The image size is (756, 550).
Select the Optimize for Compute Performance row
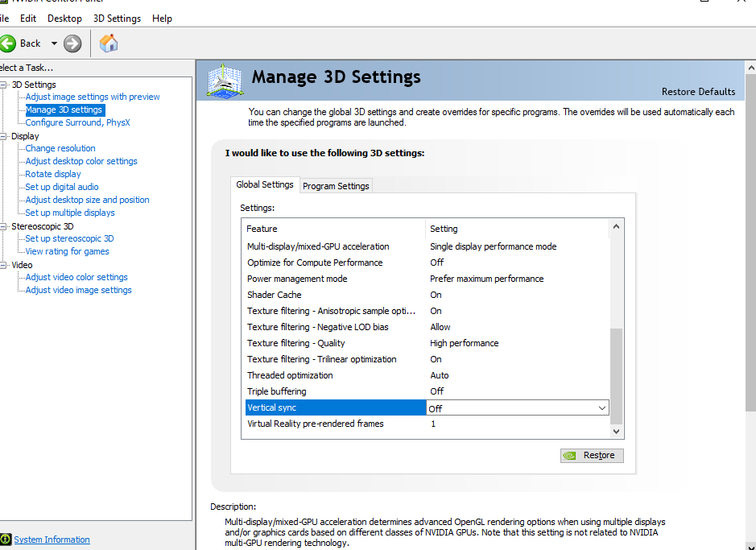[428, 263]
